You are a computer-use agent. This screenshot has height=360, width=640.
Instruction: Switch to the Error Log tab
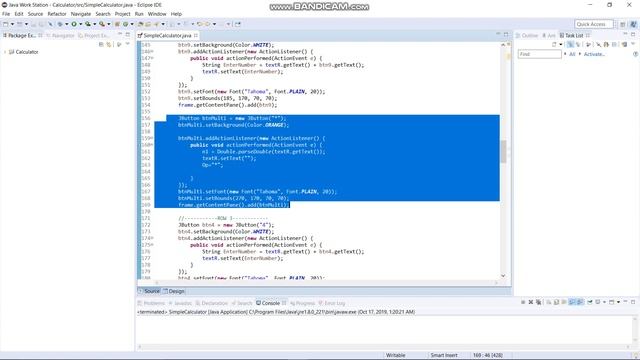click(332, 303)
